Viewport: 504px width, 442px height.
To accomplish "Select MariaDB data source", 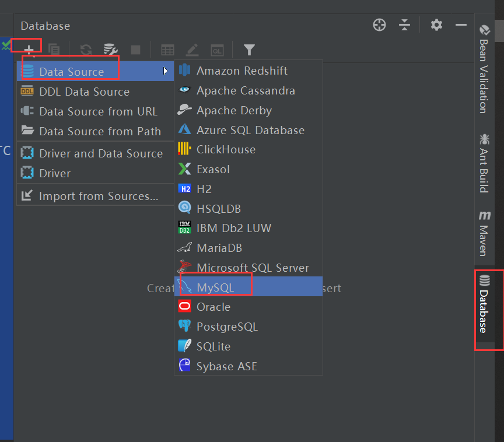I will point(249,248).
